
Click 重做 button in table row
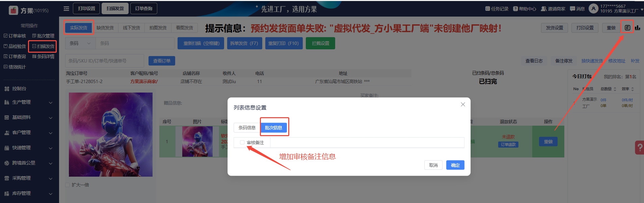(x=548, y=142)
